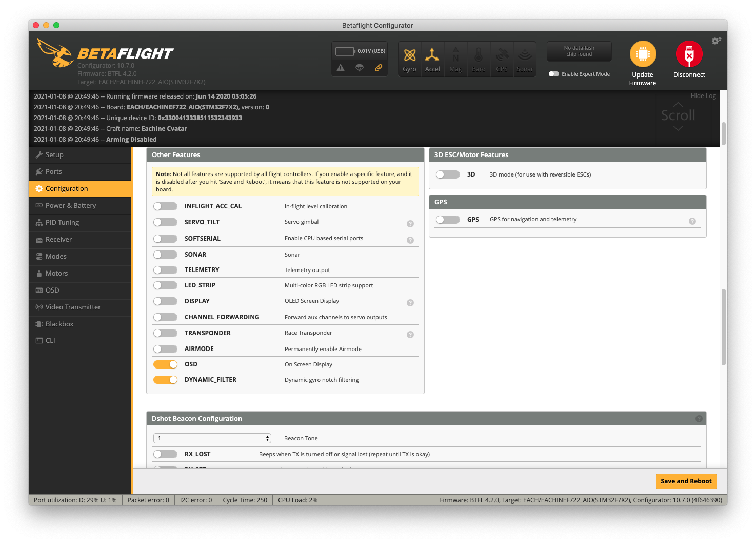
Task: Open the CLI tab
Action: (x=80, y=340)
